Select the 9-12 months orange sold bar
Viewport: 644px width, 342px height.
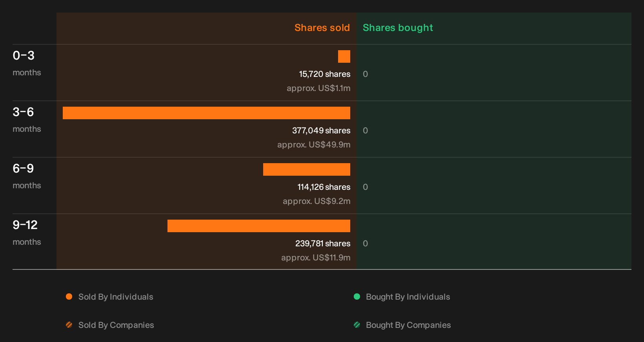259,226
